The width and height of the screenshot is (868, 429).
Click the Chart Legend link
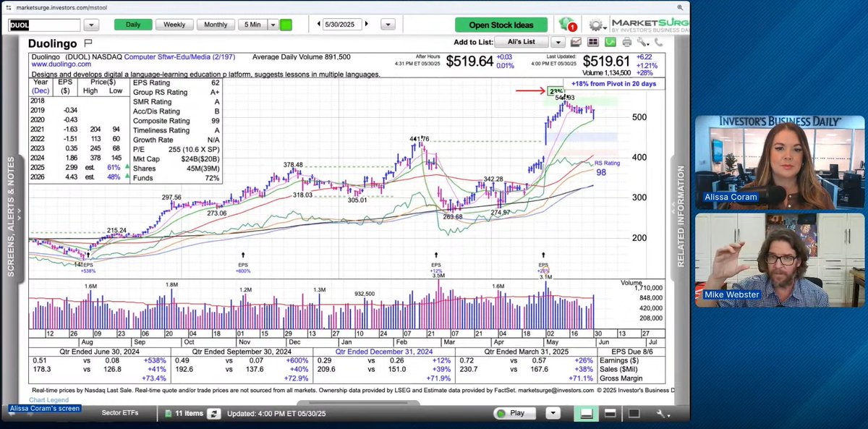coord(49,400)
